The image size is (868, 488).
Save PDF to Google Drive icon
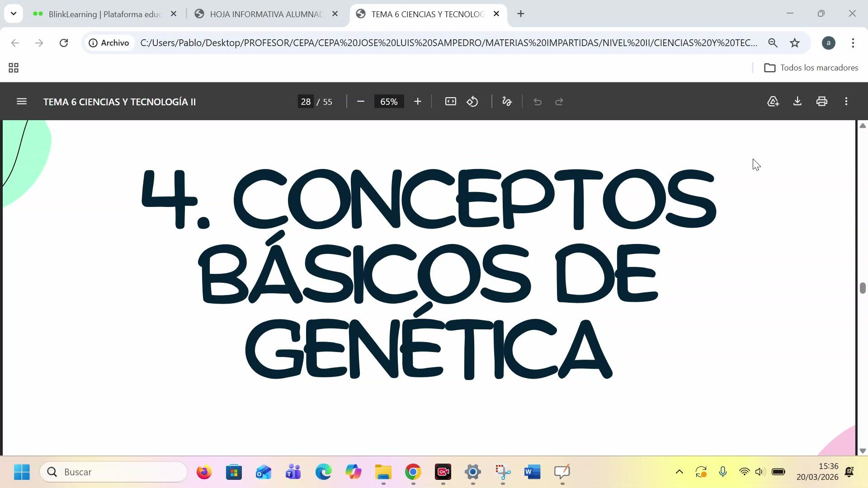click(x=773, y=102)
